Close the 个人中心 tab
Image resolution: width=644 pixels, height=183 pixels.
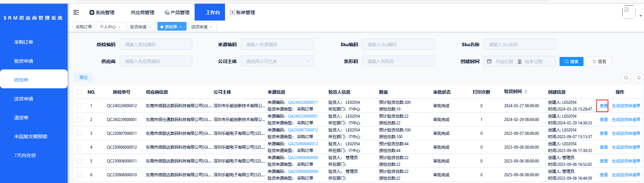[x=120, y=27]
